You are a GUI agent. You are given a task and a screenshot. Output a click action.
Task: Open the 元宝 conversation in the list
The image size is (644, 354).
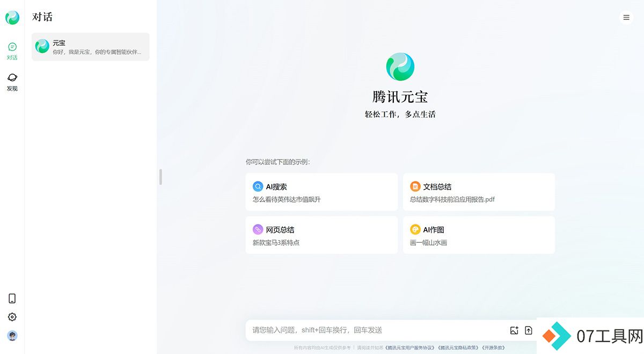pyautogui.click(x=90, y=47)
